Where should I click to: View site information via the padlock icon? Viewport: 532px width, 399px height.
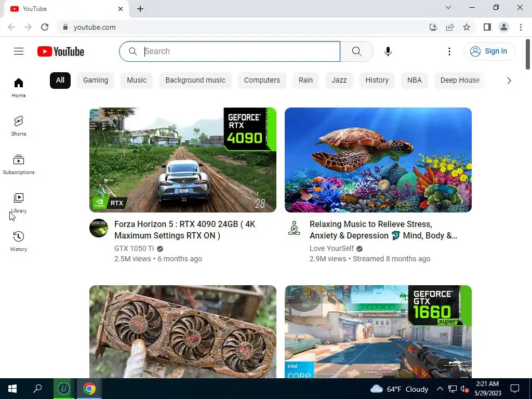coord(65,27)
